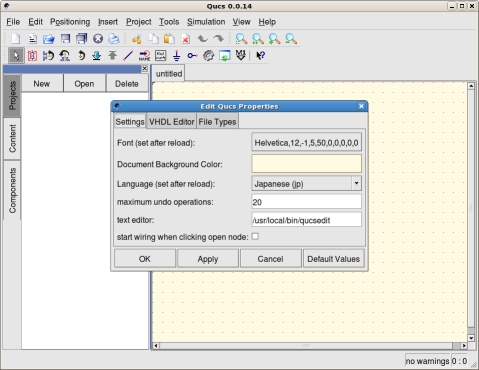Pop out of subcircuit with up-arrow icon
The height and width of the screenshot is (370, 479).
(x=113, y=55)
